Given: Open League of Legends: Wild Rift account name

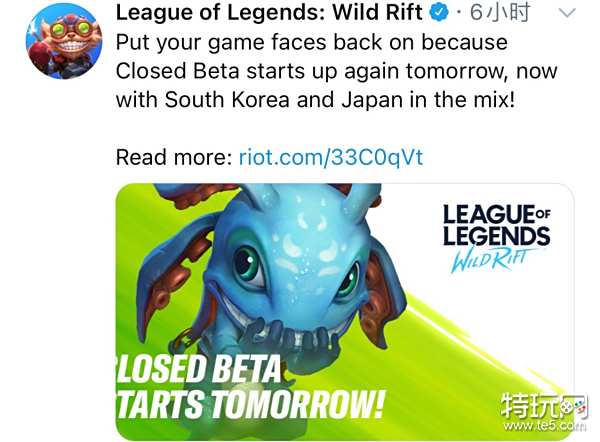Looking at the screenshot, I should 269,13.
